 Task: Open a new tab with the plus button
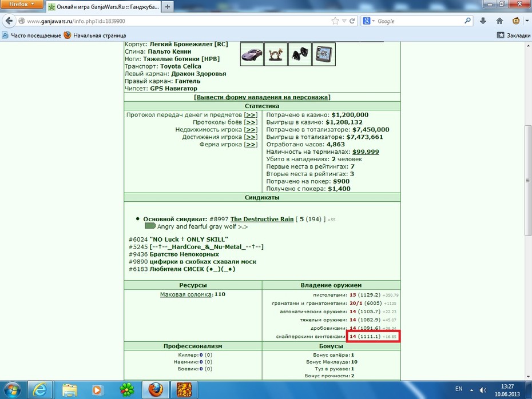(x=167, y=6)
